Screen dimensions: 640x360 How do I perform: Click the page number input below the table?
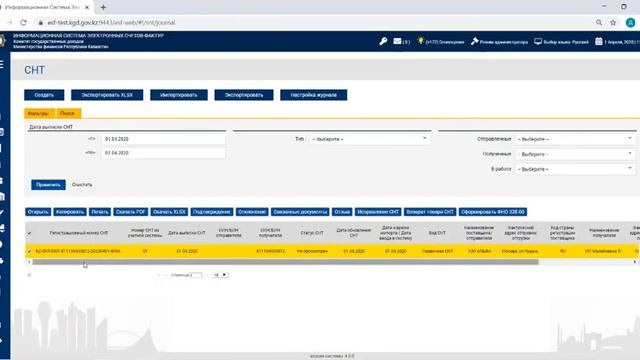point(196,275)
